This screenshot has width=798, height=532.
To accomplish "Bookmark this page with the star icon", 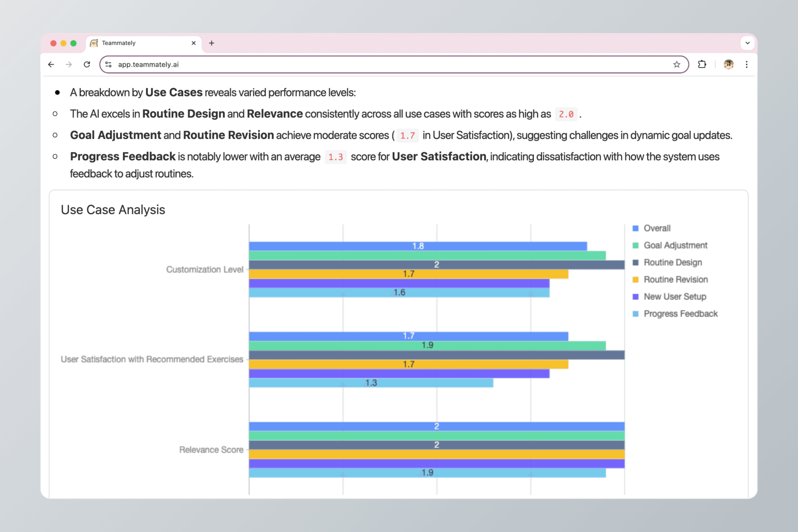I will pos(677,65).
